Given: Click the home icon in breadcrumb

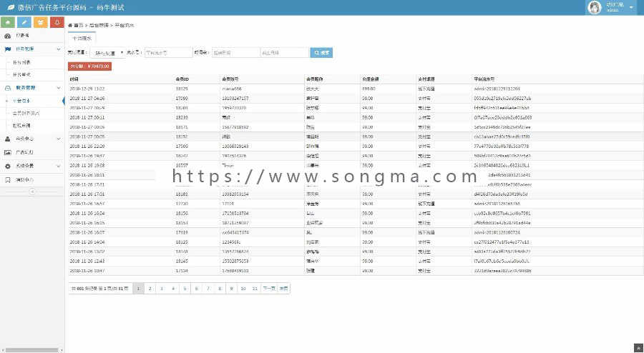Looking at the screenshot, I should [70, 26].
